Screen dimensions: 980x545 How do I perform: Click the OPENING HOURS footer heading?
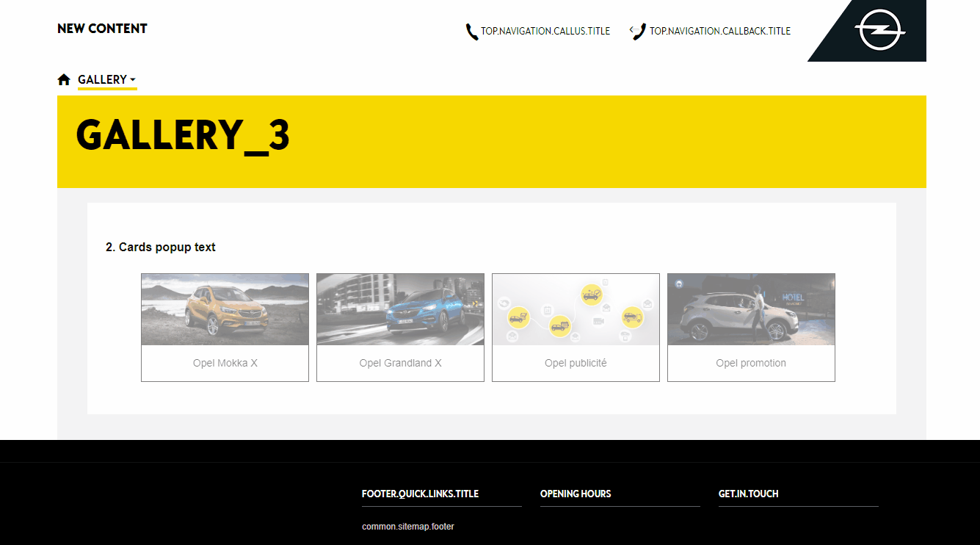[x=576, y=494]
